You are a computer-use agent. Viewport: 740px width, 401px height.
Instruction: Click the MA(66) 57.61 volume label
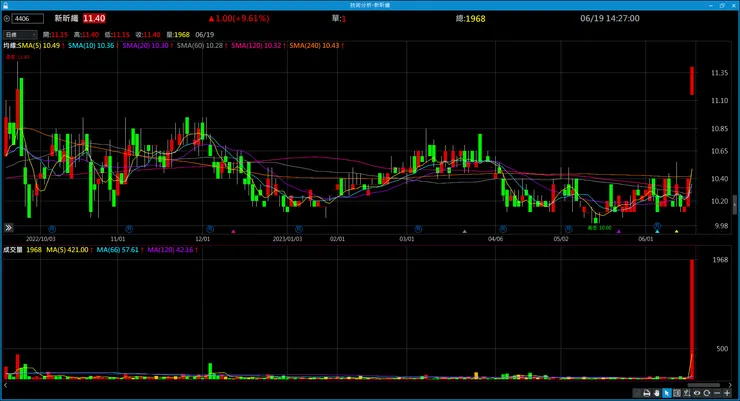(118, 250)
